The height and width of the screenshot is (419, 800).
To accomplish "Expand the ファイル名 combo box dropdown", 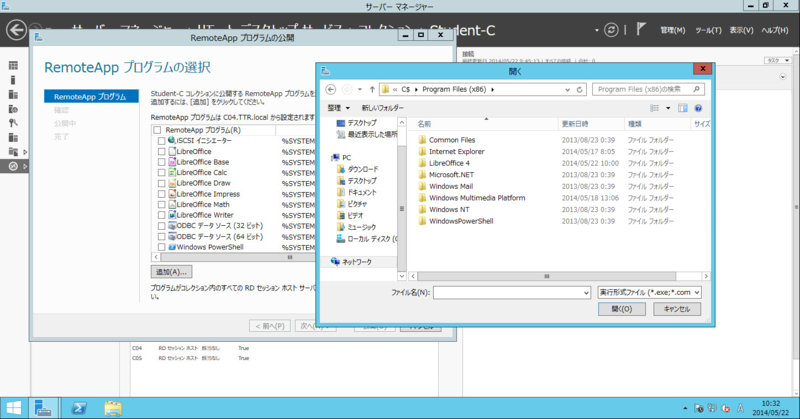I will pos(586,293).
